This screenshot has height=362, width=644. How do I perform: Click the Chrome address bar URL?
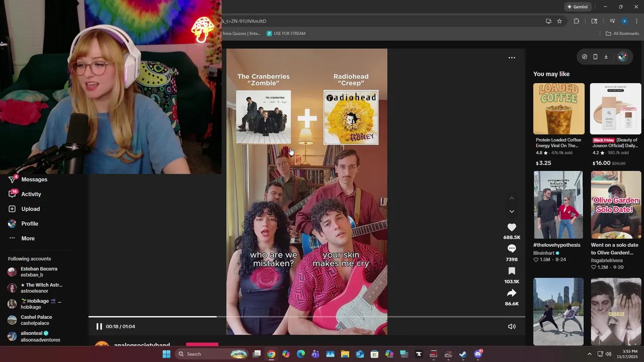pos(244,21)
